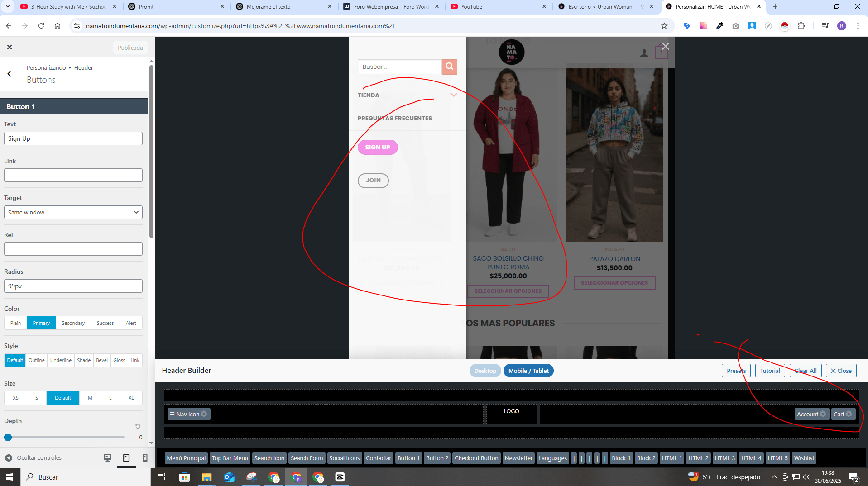The height and width of the screenshot is (486, 868).
Task: Add the Wishlist element
Action: coord(804,458)
